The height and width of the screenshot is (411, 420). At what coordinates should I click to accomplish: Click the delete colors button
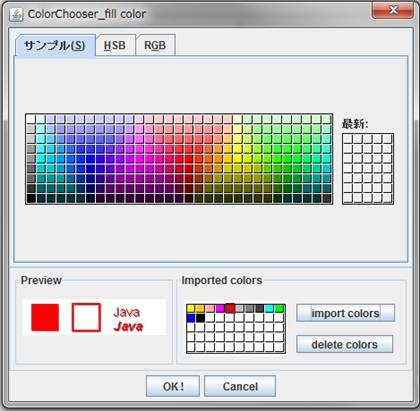[x=345, y=344]
